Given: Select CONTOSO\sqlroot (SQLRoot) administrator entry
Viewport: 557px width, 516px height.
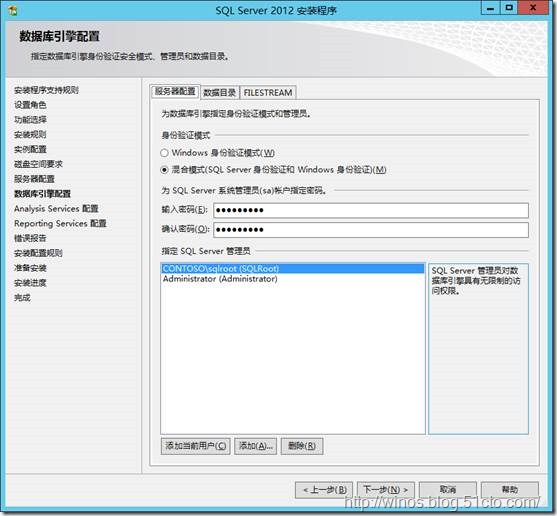Looking at the screenshot, I should click(x=293, y=268).
